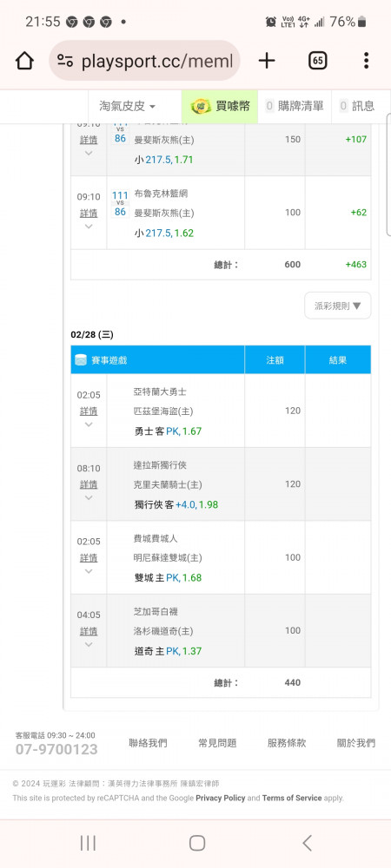Open 詳情 for the 費城費城人 game
391x868 pixels.
pos(89,558)
